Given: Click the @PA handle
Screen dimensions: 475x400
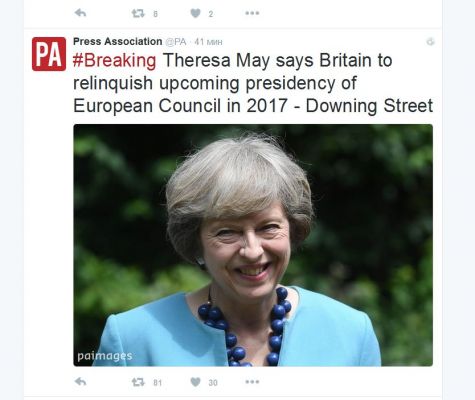Looking at the screenshot, I should (175, 42).
